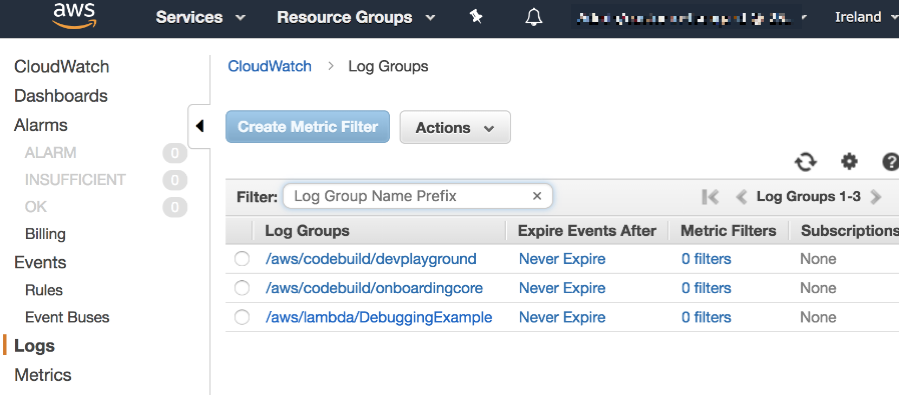This screenshot has width=899, height=404.
Task: Clear the filter with X icon
Action: (537, 196)
